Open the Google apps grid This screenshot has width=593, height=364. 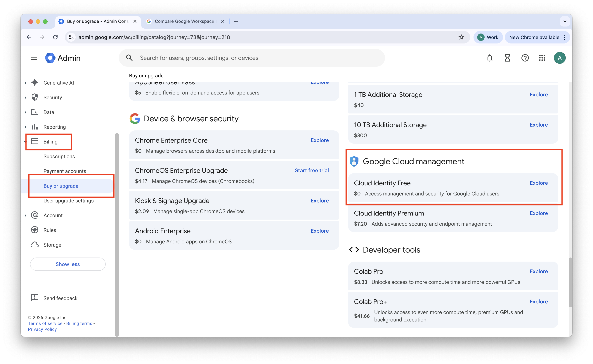click(542, 58)
